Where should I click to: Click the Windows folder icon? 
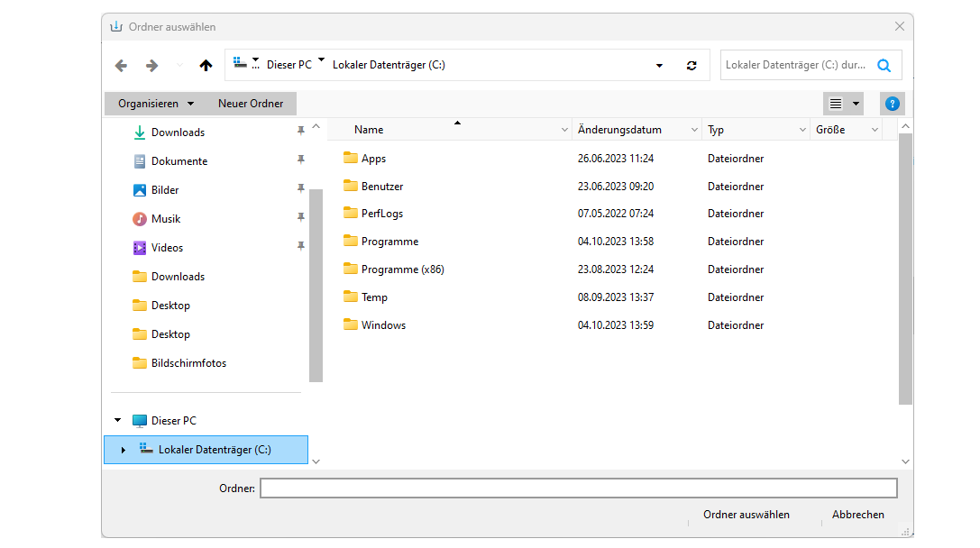coord(351,325)
